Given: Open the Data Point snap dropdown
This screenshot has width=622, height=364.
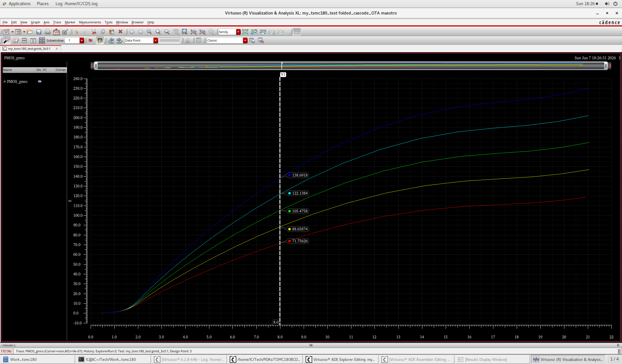Looking at the screenshot, I should click(x=155, y=40).
